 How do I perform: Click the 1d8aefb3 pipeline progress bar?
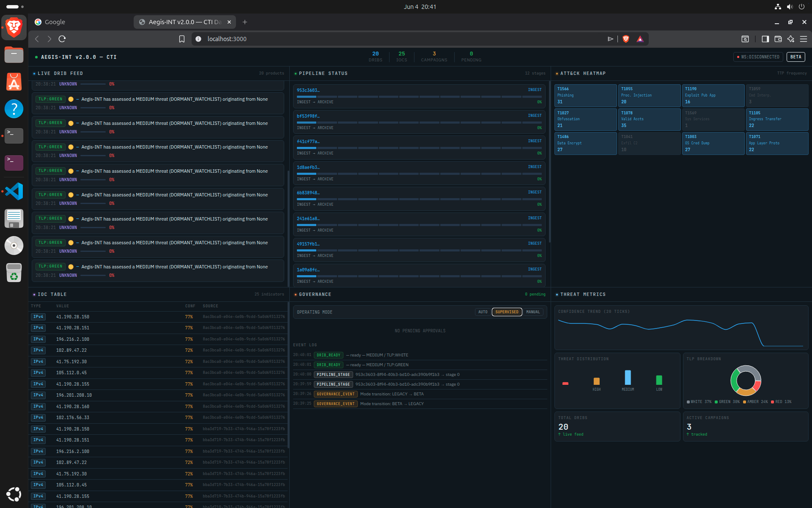(x=419, y=174)
